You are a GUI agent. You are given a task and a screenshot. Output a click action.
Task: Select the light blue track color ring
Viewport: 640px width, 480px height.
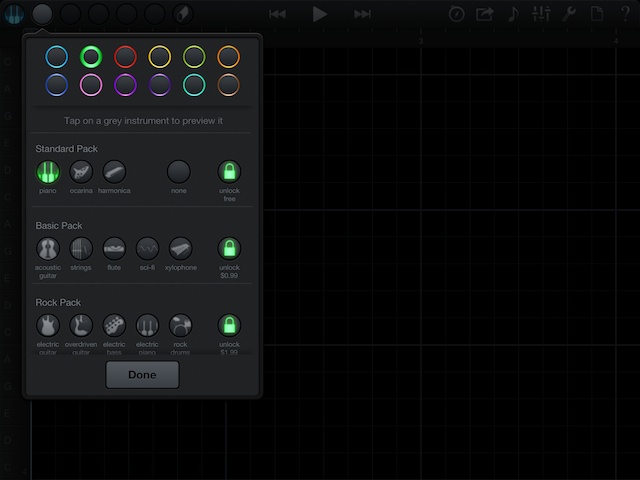(x=56, y=56)
